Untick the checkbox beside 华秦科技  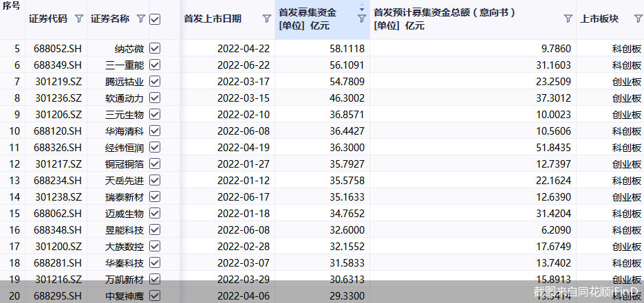click(155, 262)
